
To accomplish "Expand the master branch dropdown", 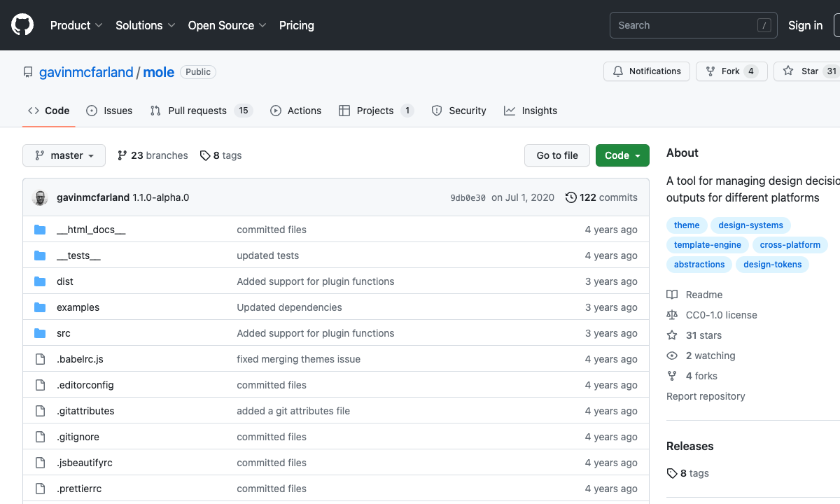I will 64,155.
